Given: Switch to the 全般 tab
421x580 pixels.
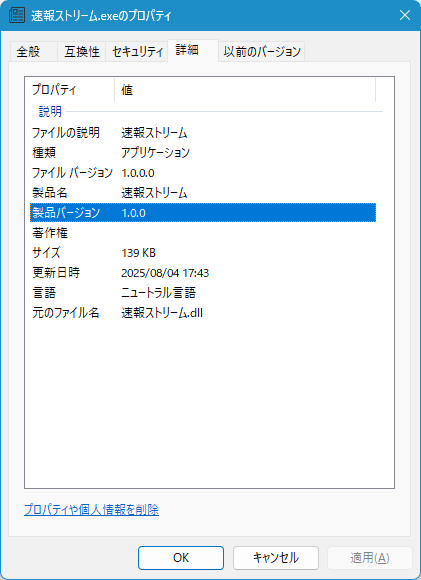Looking at the screenshot, I should pos(33,51).
